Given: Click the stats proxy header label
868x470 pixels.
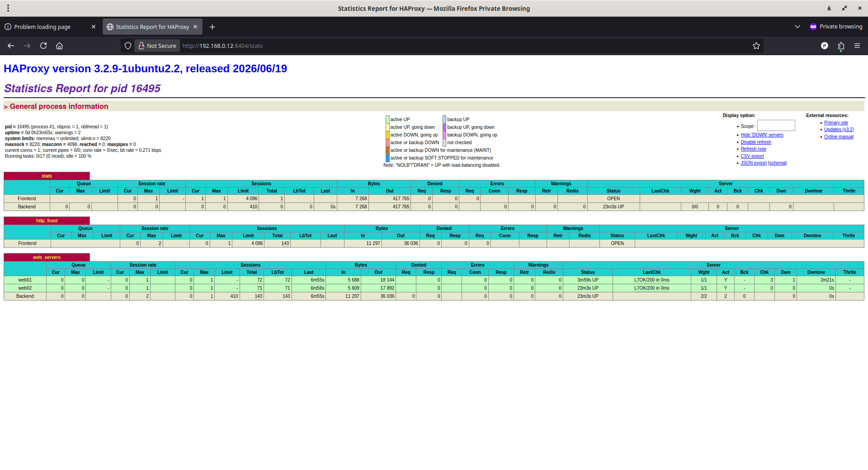Looking at the screenshot, I should (47, 176).
